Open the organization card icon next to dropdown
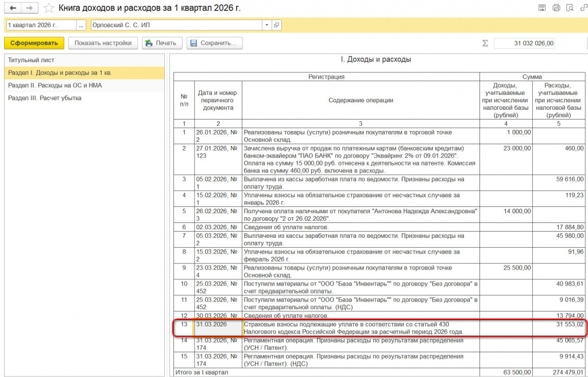Screen dimensions: 588x377 [277, 25]
